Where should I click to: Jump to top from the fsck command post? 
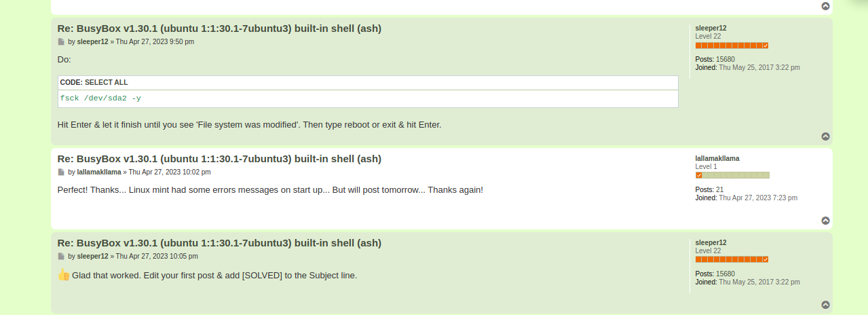click(825, 136)
